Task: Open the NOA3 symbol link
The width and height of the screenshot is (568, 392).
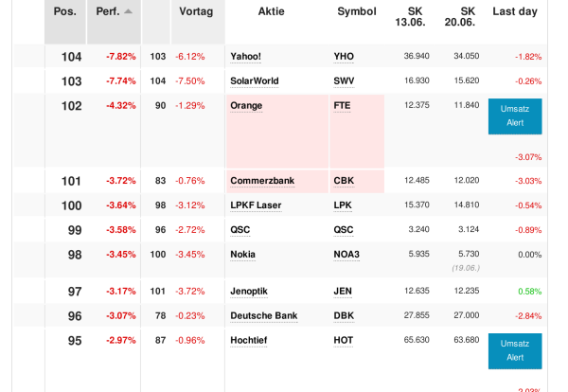Action: coord(347,255)
